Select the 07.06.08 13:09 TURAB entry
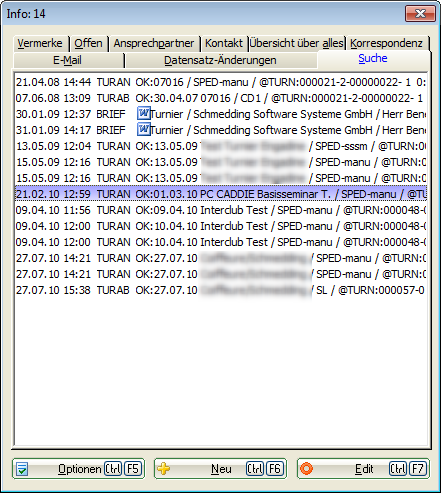The width and height of the screenshot is (441, 493). point(221,98)
